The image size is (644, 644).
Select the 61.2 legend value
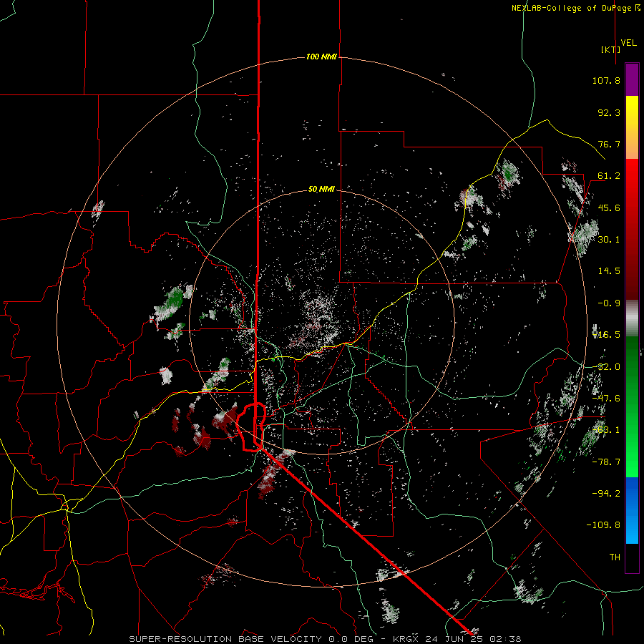pyautogui.click(x=609, y=176)
